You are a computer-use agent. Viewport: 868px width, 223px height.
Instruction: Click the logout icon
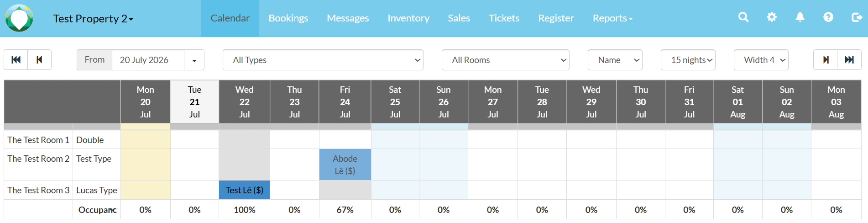click(857, 17)
